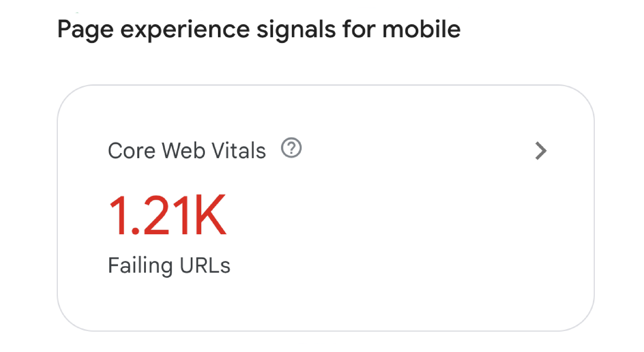Click the circled question mark icon

click(x=291, y=148)
